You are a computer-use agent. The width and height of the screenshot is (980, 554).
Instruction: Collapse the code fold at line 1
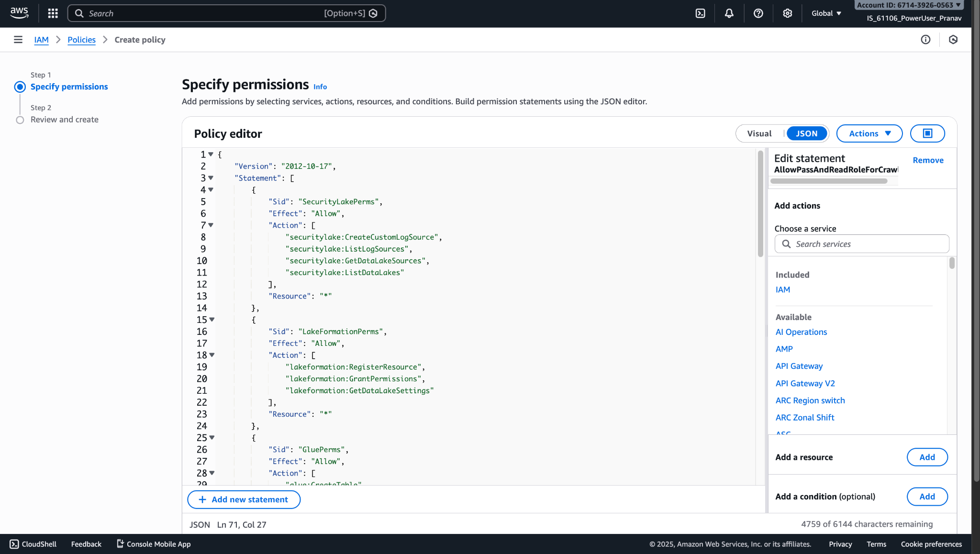pyautogui.click(x=211, y=155)
